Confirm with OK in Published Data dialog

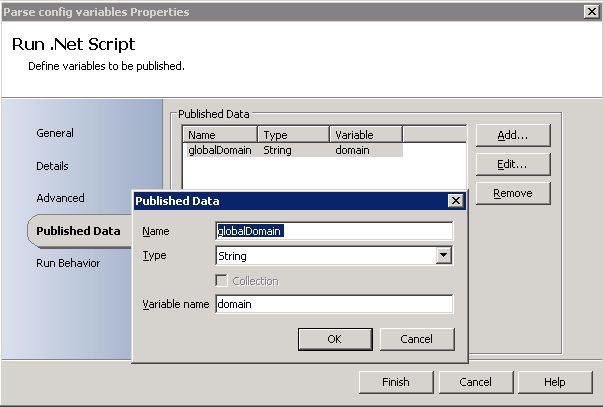coord(335,339)
